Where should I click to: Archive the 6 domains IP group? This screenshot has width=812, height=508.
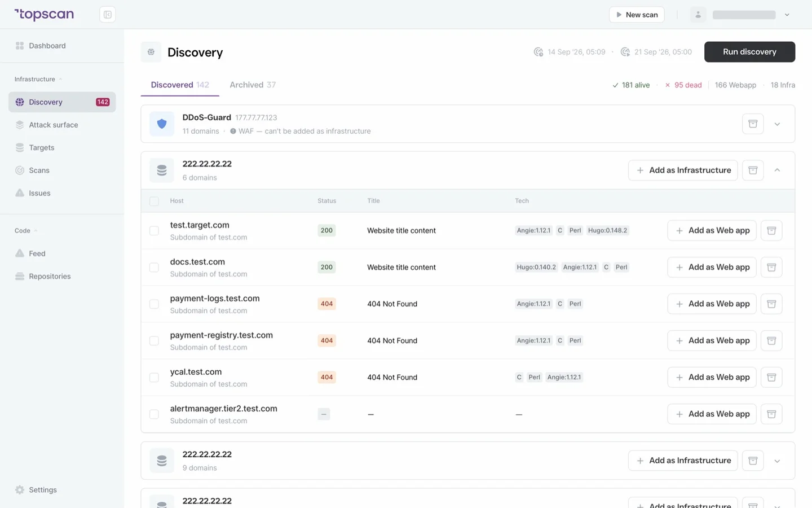753,170
